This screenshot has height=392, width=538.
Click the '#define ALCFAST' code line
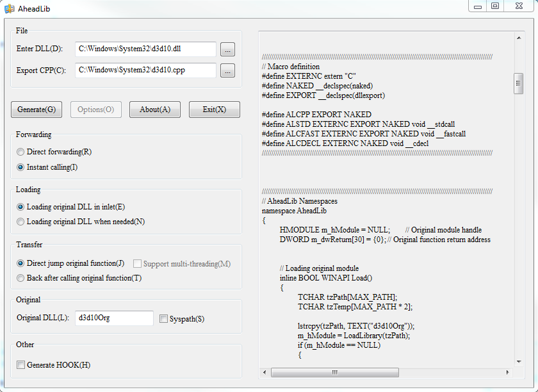(364, 134)
